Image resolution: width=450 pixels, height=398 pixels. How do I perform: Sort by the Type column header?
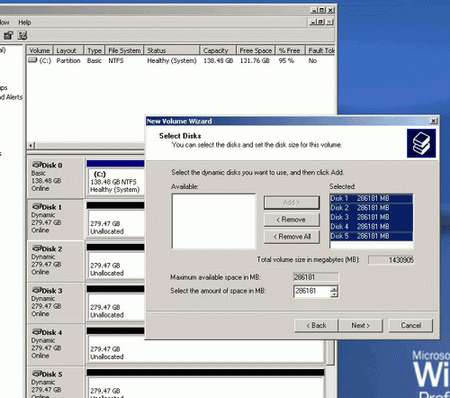(x=94, y=50)
